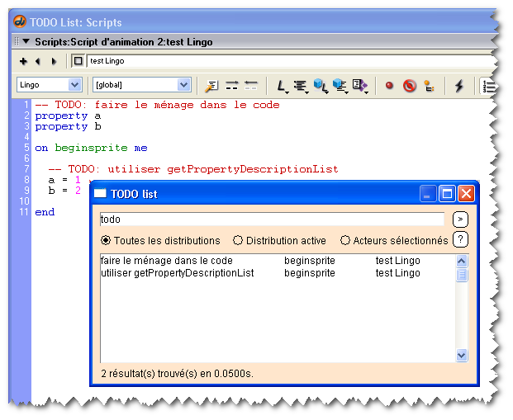This screenshot has width=513, height=420.
Task: Click code line 'property b'
Action: pos(68,126)
